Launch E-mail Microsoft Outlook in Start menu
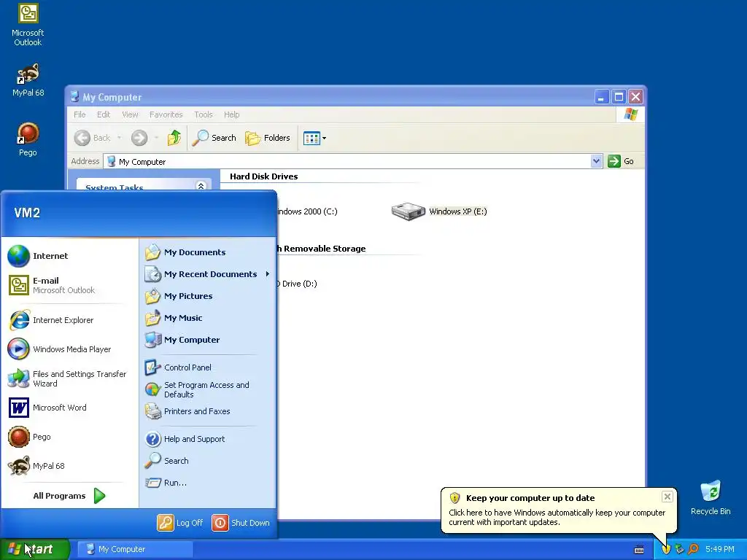The image size is (747, 560). point(69,285)
